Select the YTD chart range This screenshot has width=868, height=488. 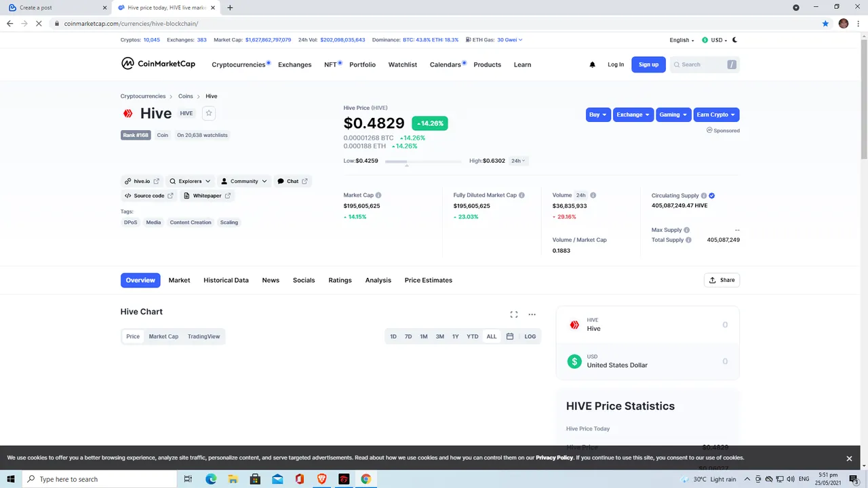(473, 336)
